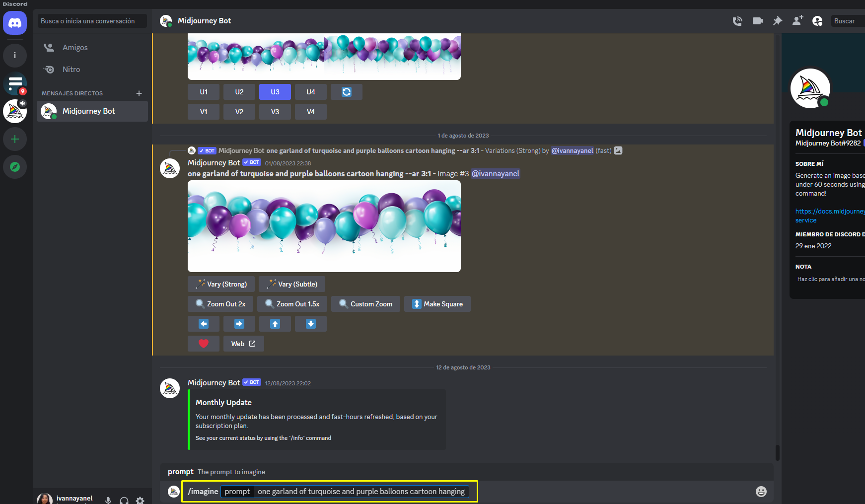865x504 pixels.
Task: Mute the microphone
Action: pyautogui.click(x=108, y=500)
